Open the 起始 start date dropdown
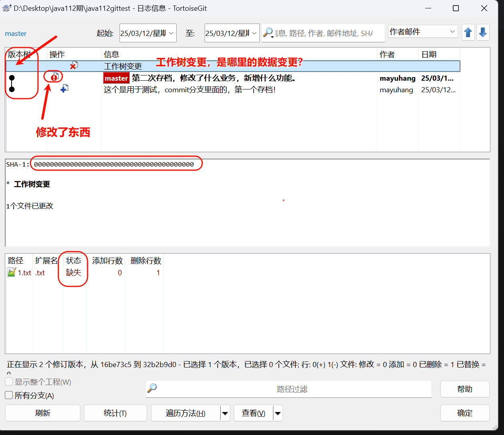Screen dimensions: 504x435 coord(171,33)
